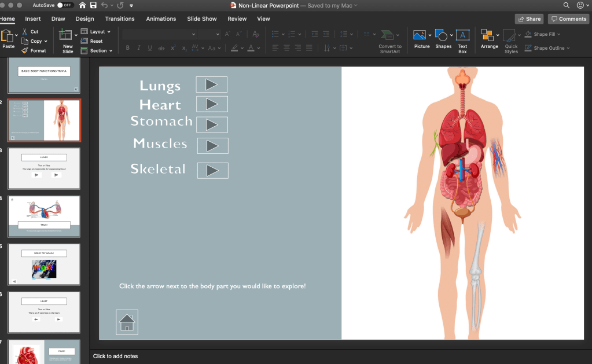The width and height of the screenshot is (592, 364).
Task: Click the Save icon in title bar
Action: pyautogui.click(x=93, y=5)
